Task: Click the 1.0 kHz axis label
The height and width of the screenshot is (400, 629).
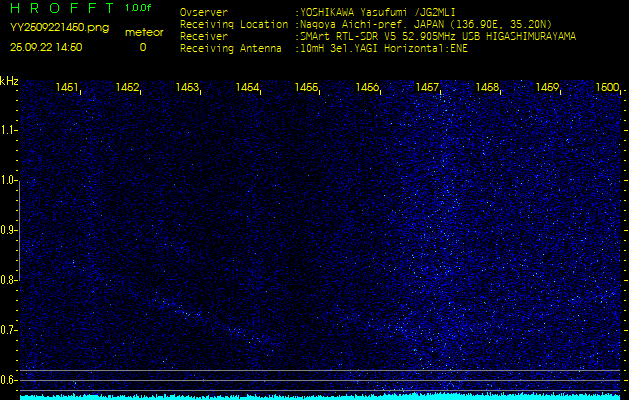Action: point(8,180)
